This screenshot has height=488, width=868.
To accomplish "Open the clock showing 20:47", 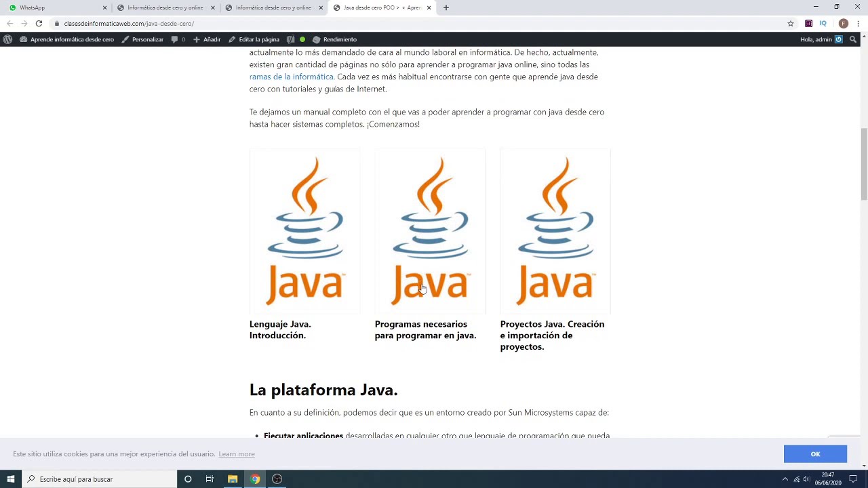I will 828,479.
